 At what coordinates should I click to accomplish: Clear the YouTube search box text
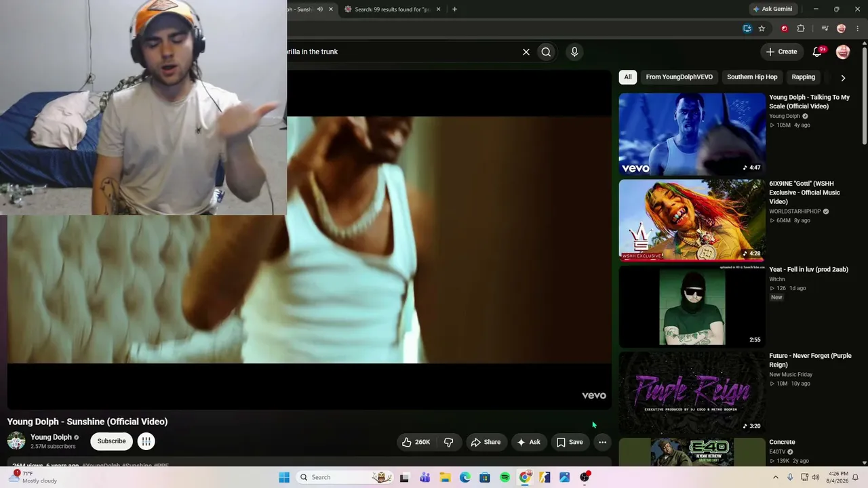tap(526, 52)
